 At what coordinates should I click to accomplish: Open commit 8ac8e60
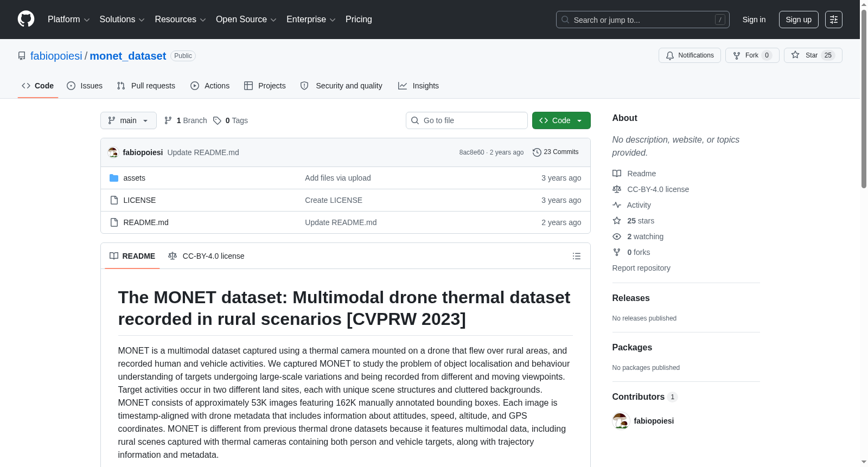click(x=471, y=152)
